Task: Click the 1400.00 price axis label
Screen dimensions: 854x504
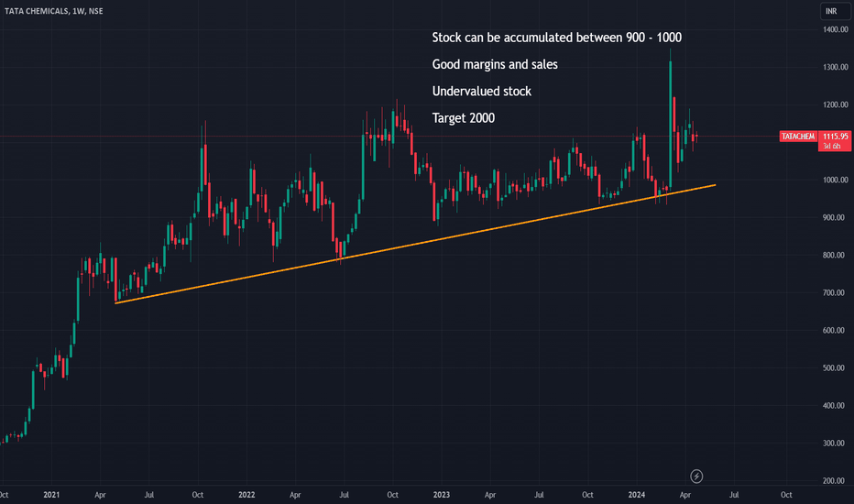Action: pos(836,29)
